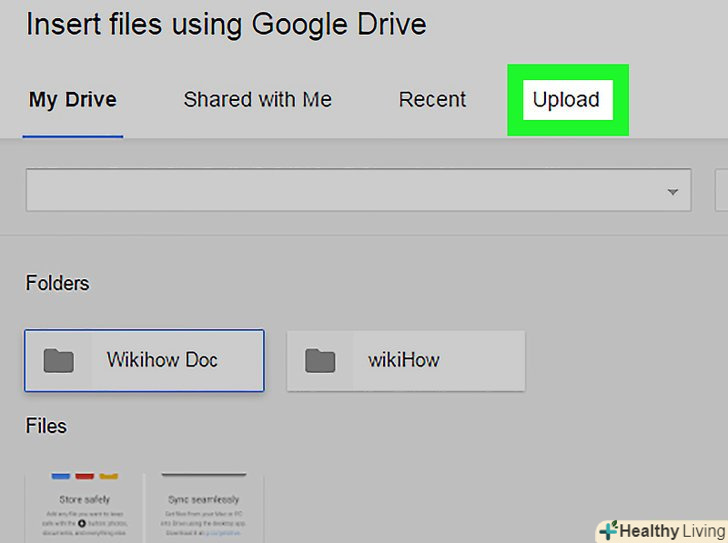Open the Shared with Me tab

tap(258, 100)
